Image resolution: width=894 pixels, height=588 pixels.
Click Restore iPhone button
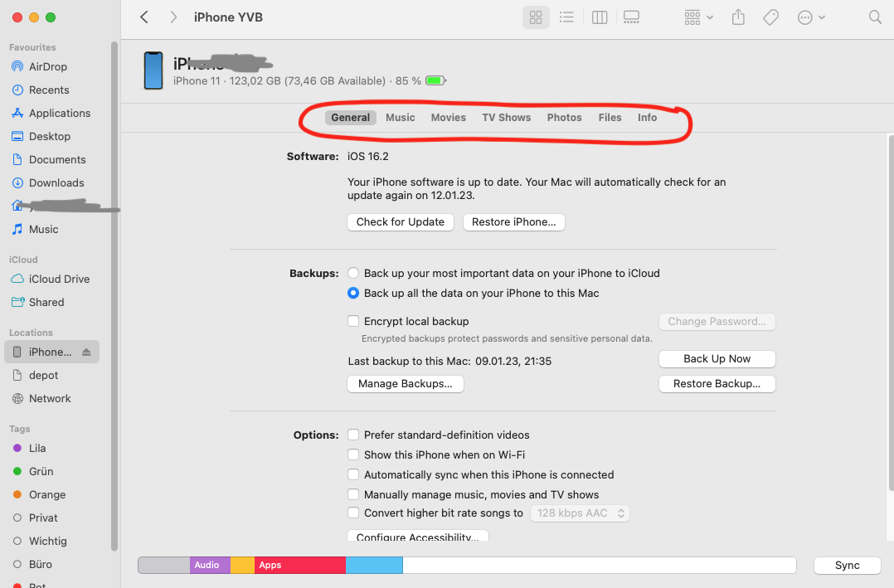tap(513, 222)
